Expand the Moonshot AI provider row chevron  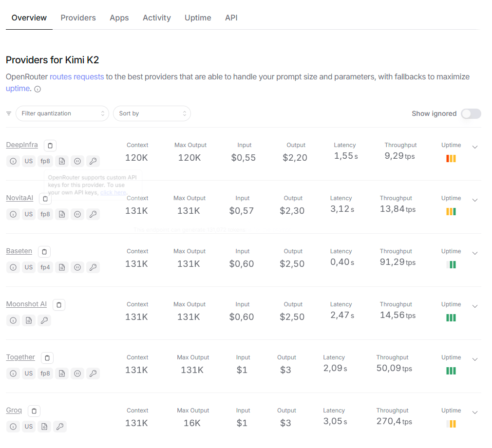pos(475,306)
